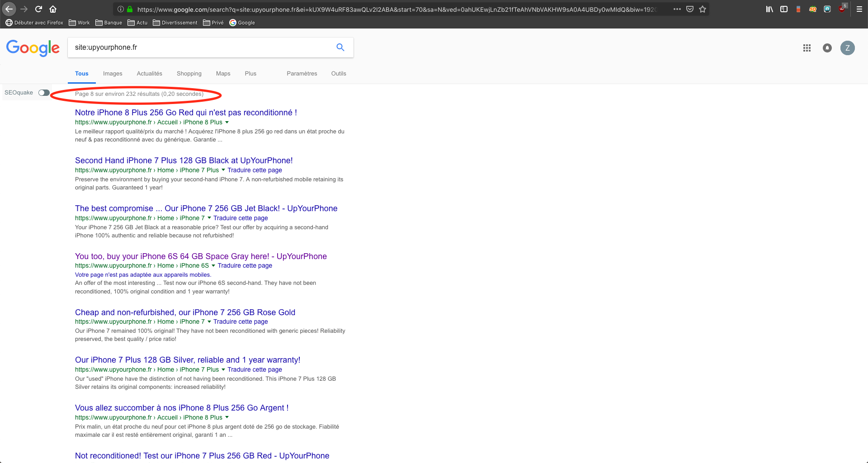
Task: Open the Work bookmarks folder
Action: [x=79, y=23]
